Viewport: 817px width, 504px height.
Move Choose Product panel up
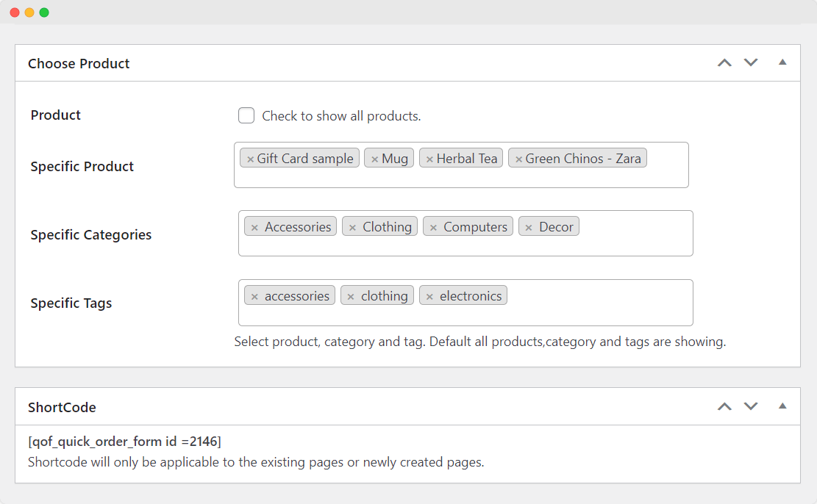pos(724,63)
